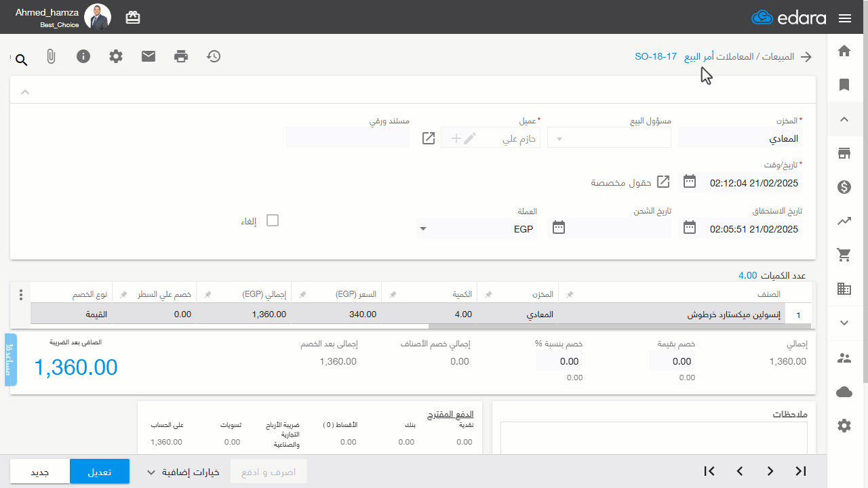The height and width of the screenshot is (488, 868).
Task: Show order info via the info icon
Action: click(83, 56)
